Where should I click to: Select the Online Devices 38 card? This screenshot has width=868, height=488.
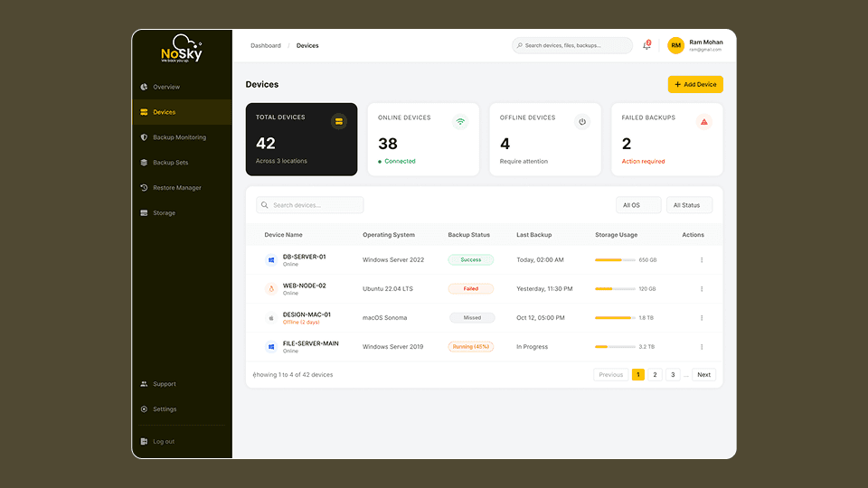point(423,139)
